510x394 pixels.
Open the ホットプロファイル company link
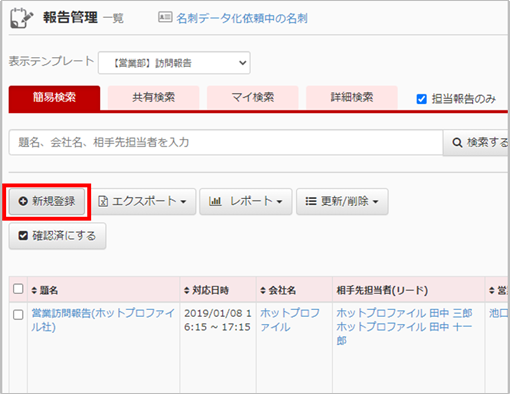[290, 320]
